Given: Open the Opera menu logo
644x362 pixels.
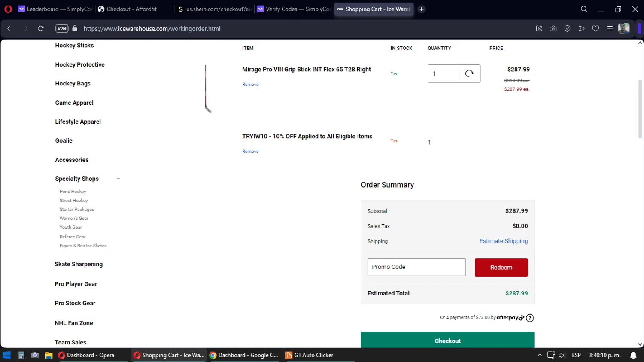Looking at the screenshot, I should coord(8,9).
